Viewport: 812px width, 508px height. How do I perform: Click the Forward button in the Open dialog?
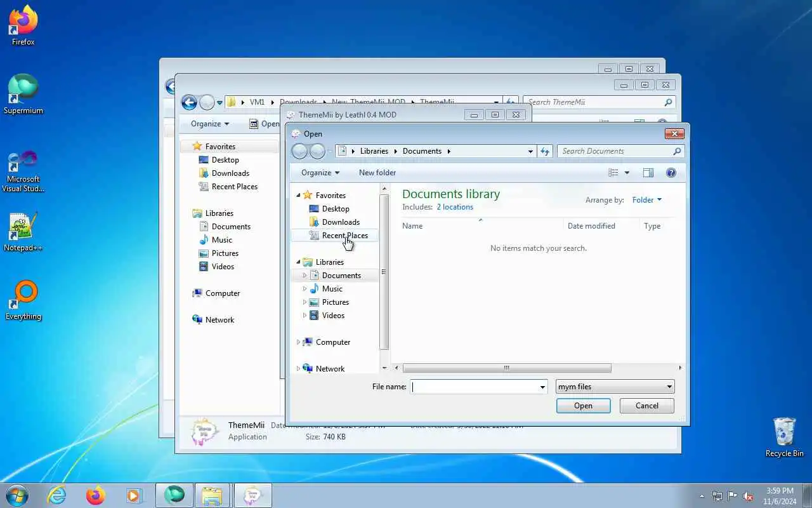[318, 151]
